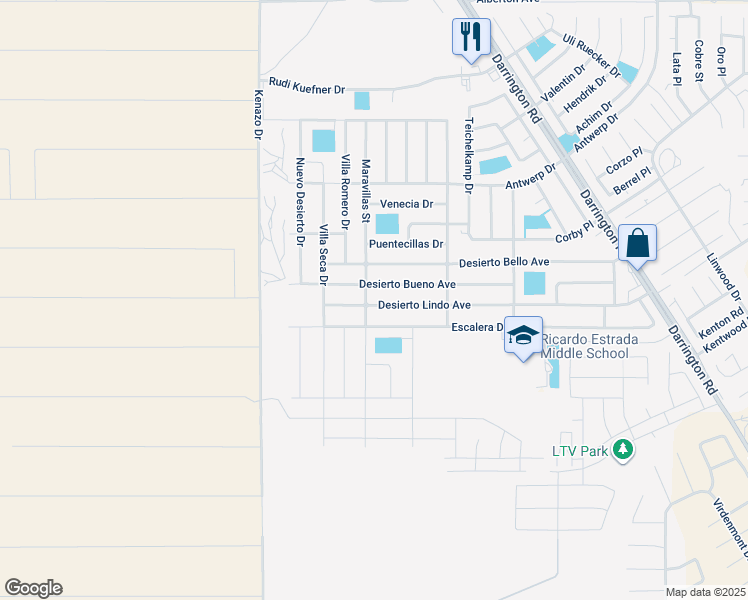Open the school graduation cap marker
The height and width of the screenshot is (600, 748).
click(523, 335)
